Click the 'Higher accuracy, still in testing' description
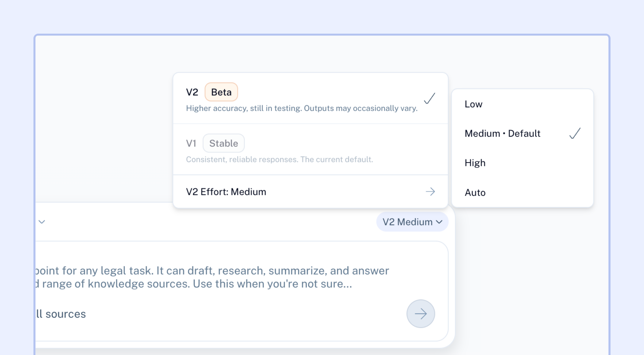This screenshot has width=644, height=355. (x=302, y=108)
